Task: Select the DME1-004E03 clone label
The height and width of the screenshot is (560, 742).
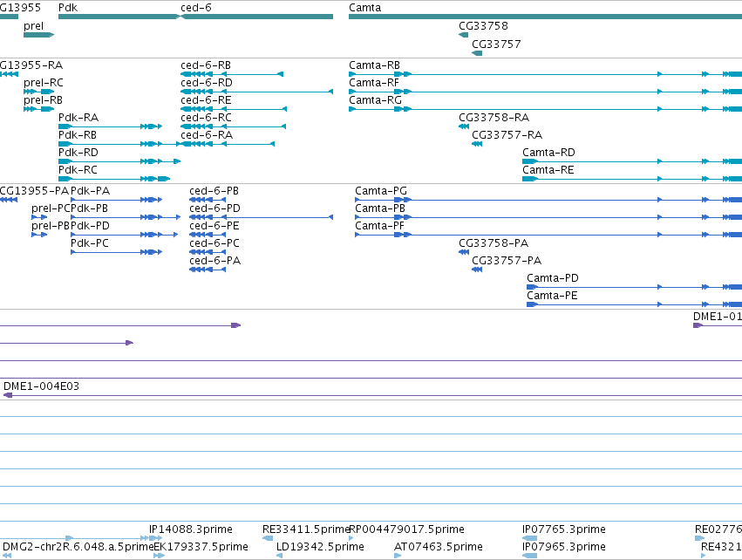Action: [x=41, y=386]
